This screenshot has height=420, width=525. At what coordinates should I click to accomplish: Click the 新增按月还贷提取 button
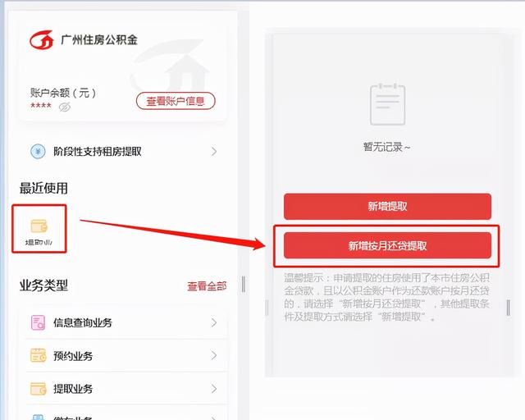(x=387, y=245)
